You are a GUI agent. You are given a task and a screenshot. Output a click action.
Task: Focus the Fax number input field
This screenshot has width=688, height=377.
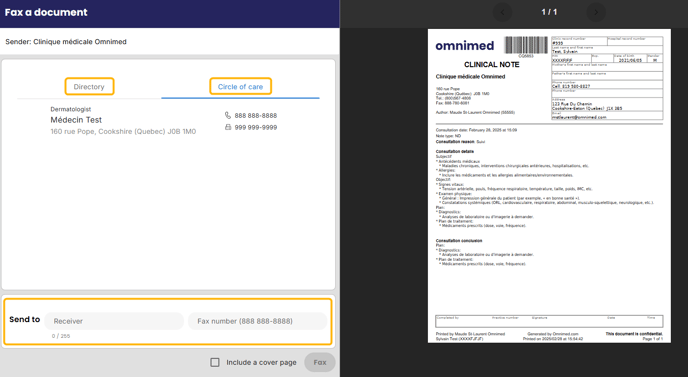(258, 321)
